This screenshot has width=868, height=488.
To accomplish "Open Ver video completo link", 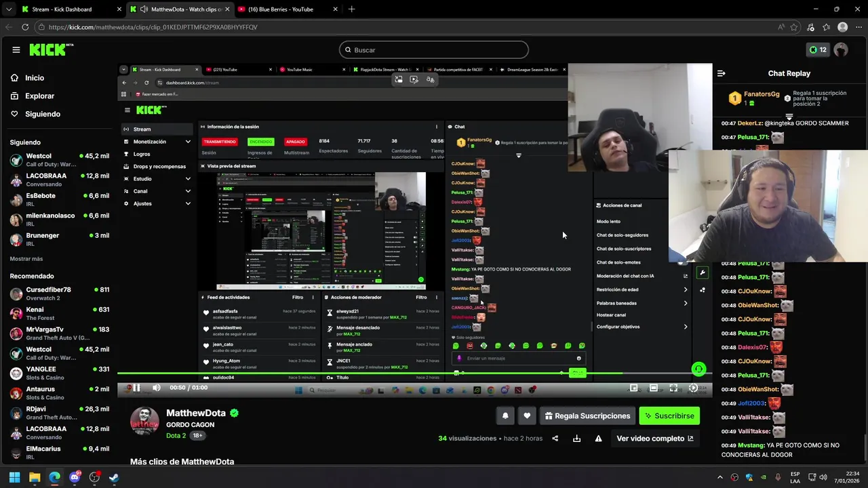I will 654,439.
